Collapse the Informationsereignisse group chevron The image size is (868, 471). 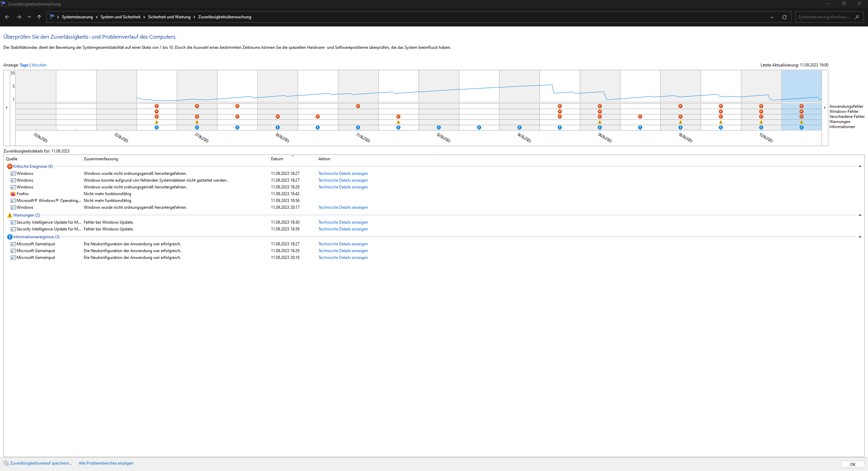tap(860, 237)
